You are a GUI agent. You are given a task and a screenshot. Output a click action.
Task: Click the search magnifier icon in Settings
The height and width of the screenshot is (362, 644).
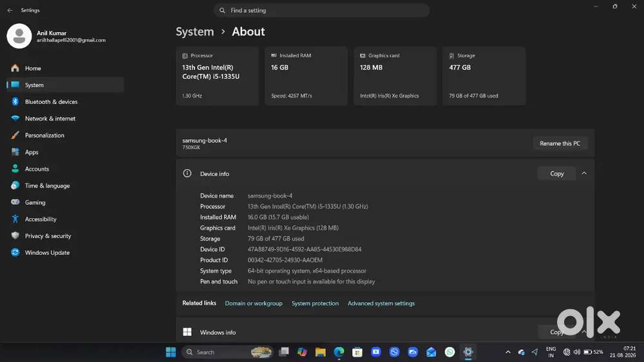coord(222,10)
